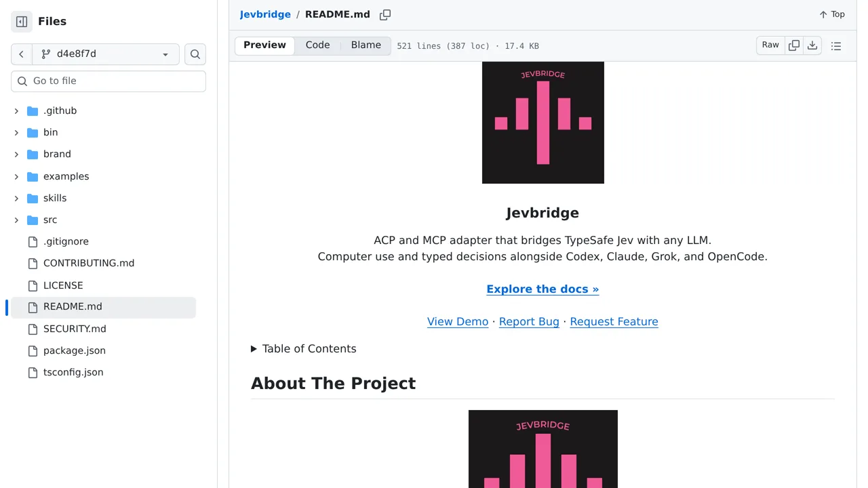Click the Jevbridge breadcrumb link
Screen dimensions: 868x488
(x=265, y=14)
